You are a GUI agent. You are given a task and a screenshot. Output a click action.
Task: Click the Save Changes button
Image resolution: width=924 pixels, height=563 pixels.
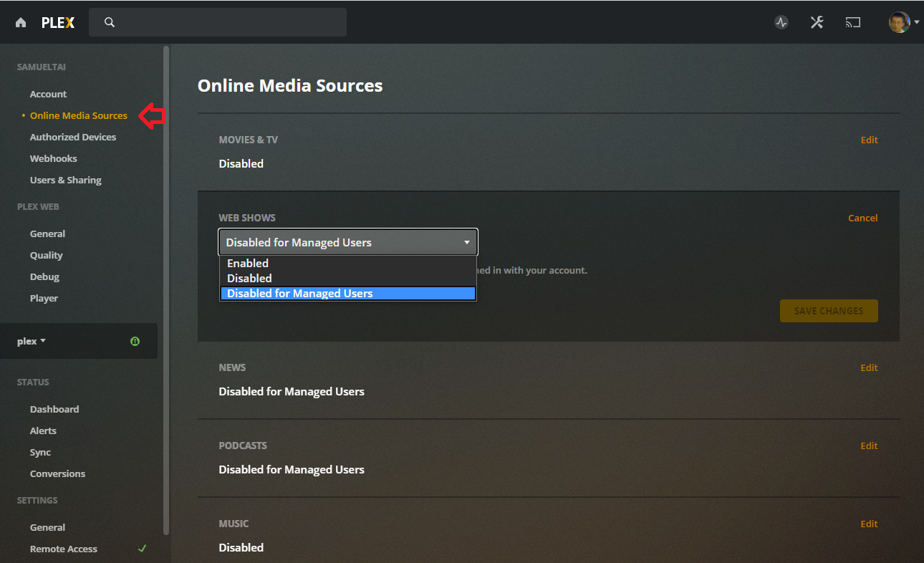click(x=829, y=311)
